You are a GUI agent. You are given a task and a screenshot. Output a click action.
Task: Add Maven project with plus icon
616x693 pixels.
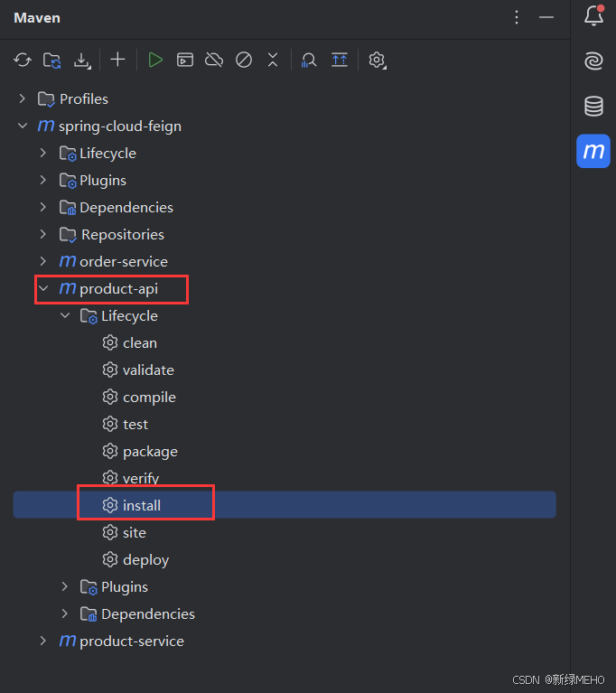coord(117,60)
